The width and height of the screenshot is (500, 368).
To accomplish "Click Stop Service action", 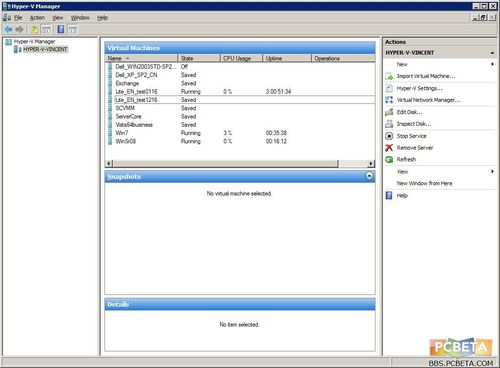I will click(412, 136).
